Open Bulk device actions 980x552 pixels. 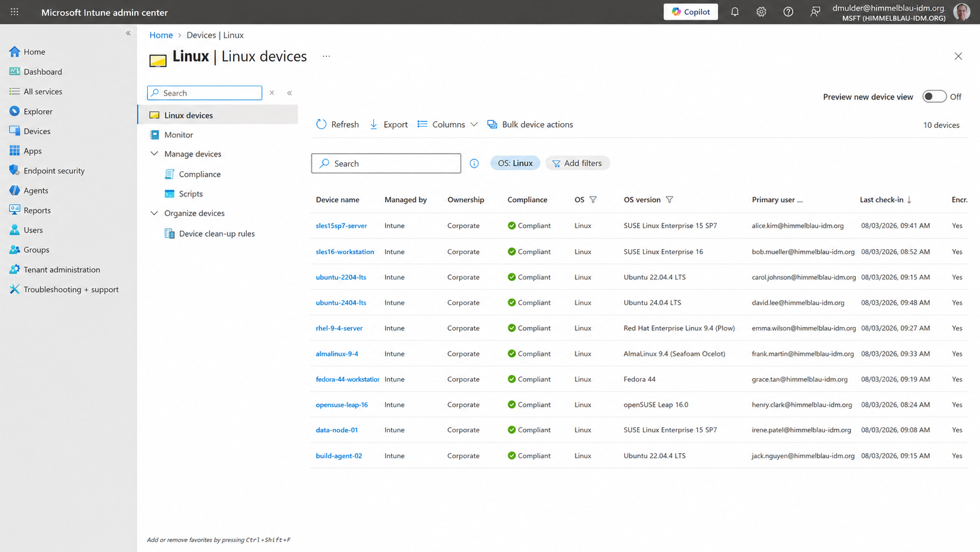coord(530,124)
